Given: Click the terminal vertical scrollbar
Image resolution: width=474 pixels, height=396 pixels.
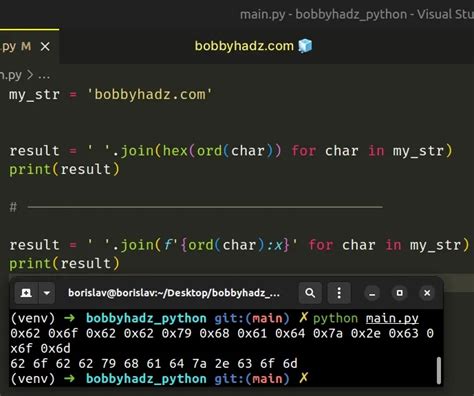Looking at the screenshot, I should click(x=439, y=370).
